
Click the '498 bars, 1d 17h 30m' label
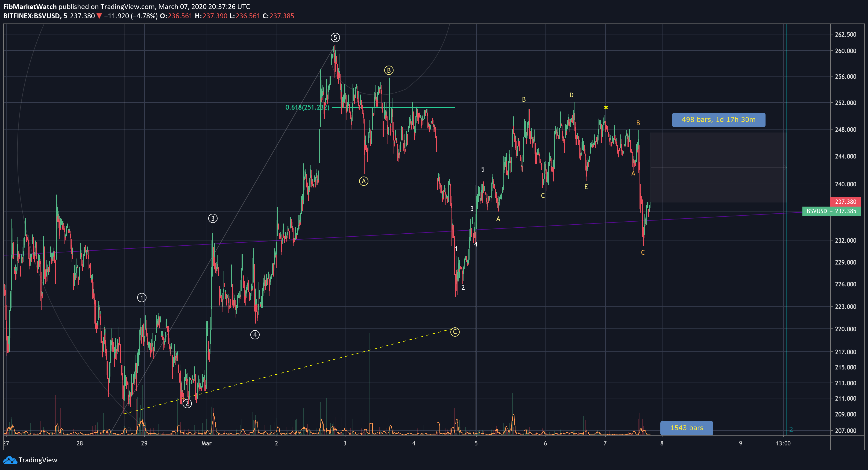tap(719, 120)
